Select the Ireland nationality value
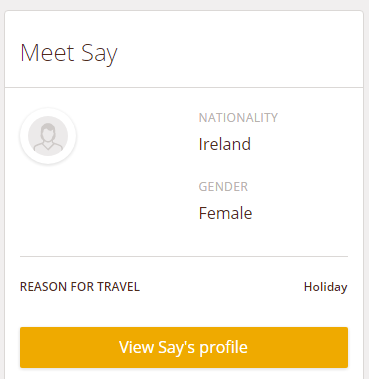This screenshot has height=379, width=369. click(x=225, y=144)
